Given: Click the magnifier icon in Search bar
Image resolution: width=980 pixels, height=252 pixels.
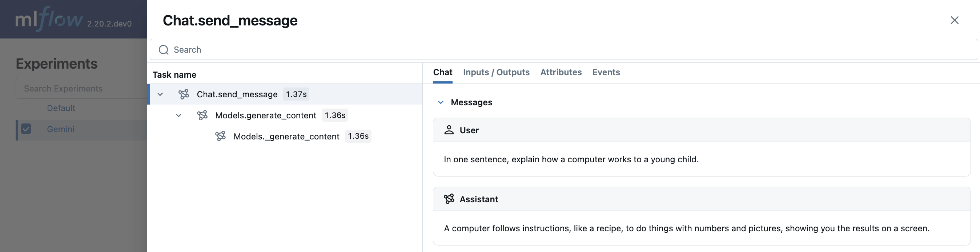Looking at the screenshot, I should click(x=164, y=50).
